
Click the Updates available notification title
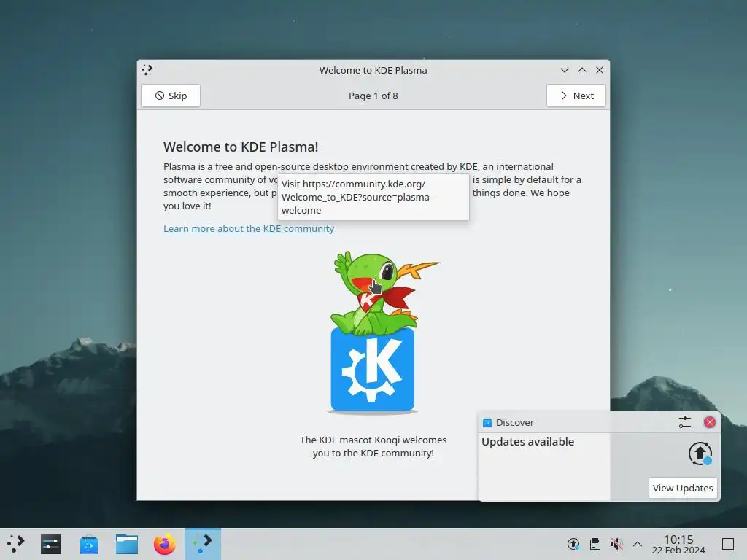(x=528, y=442)
